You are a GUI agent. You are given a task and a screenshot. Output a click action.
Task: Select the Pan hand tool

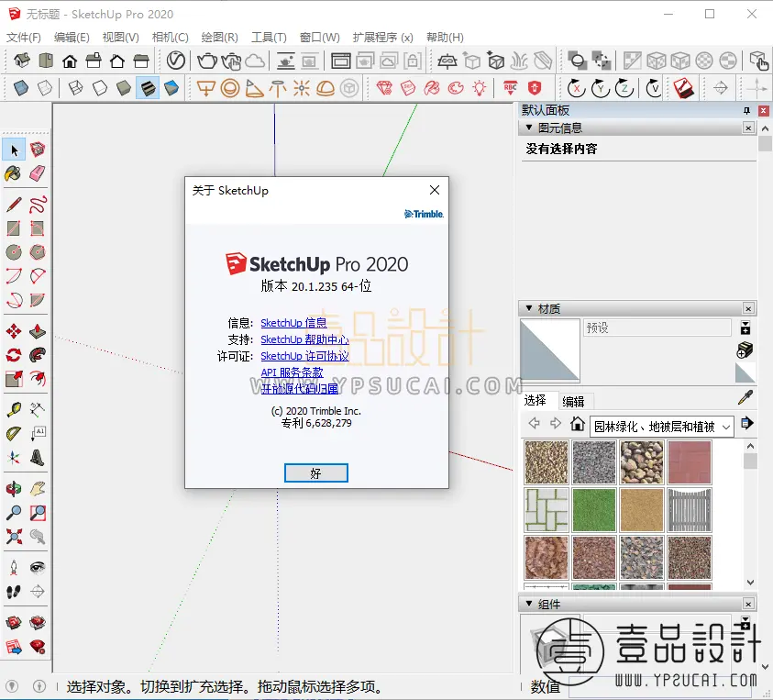[x=38, y=489]
